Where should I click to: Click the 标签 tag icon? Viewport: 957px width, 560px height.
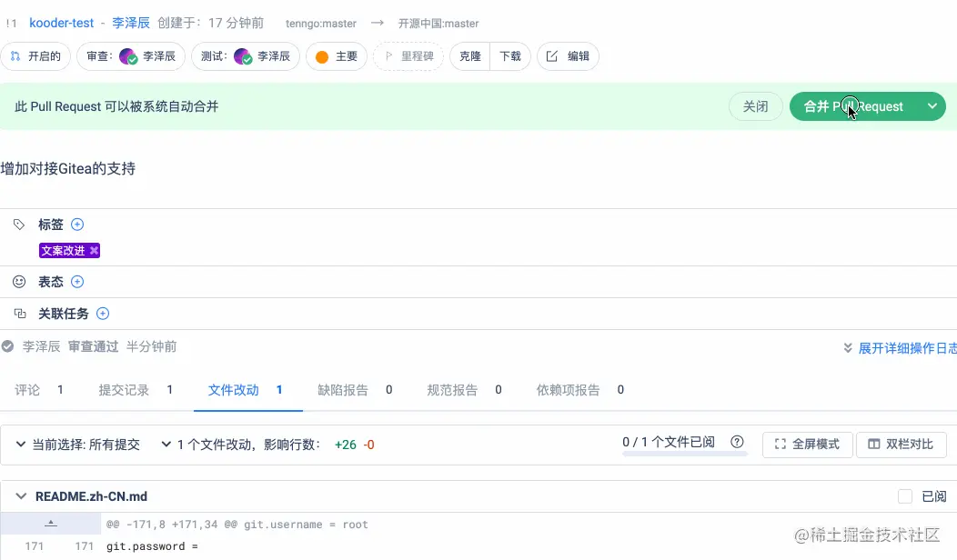pos(19,225)
